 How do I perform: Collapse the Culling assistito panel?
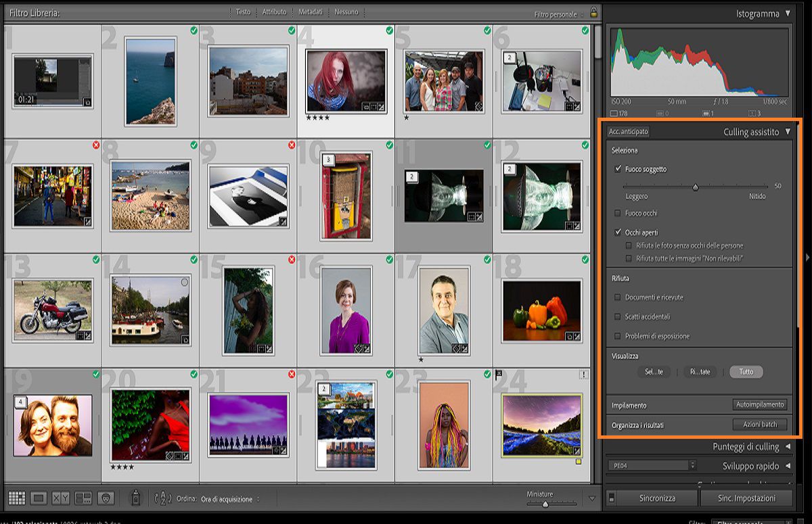pyautogui.click(x=787, y=132)
